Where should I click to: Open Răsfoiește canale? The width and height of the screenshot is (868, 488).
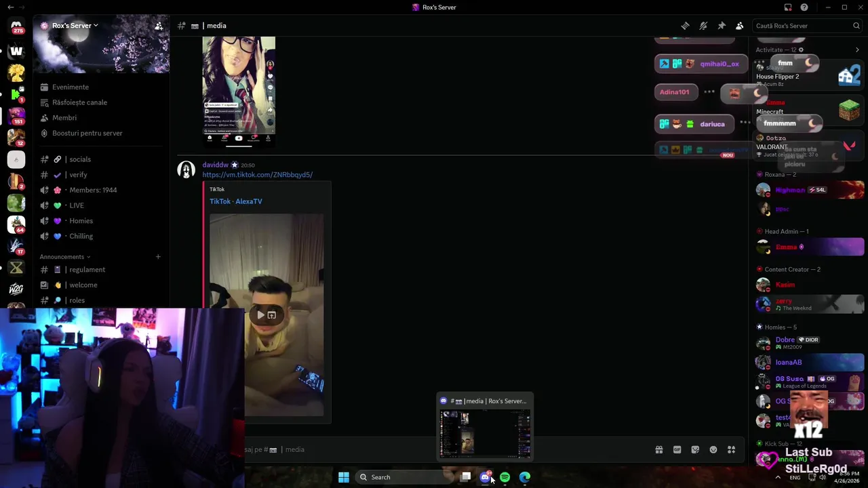tap(102, 102)
